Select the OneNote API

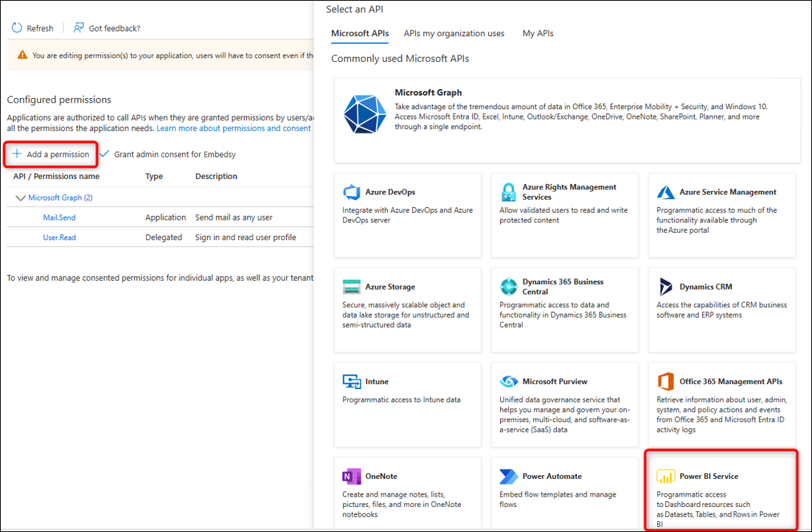[x=408, y=494]
